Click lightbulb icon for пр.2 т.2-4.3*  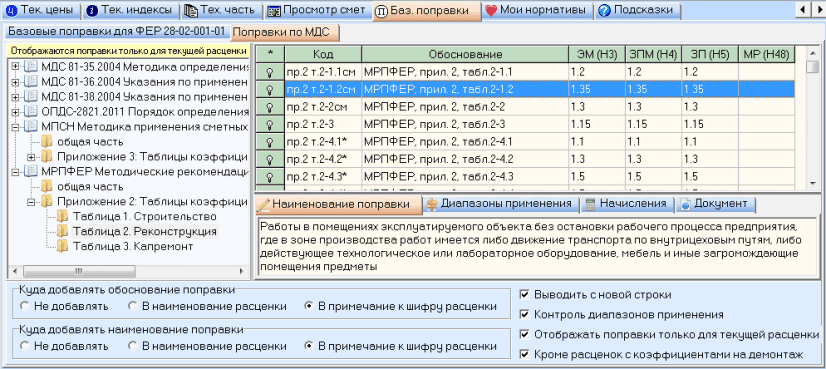(x=270, y=177)
